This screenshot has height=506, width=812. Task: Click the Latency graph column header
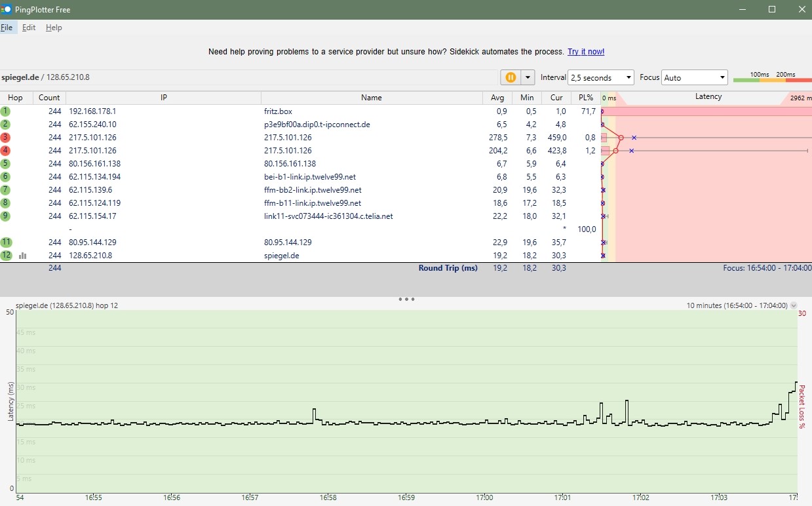pos(708,97)
